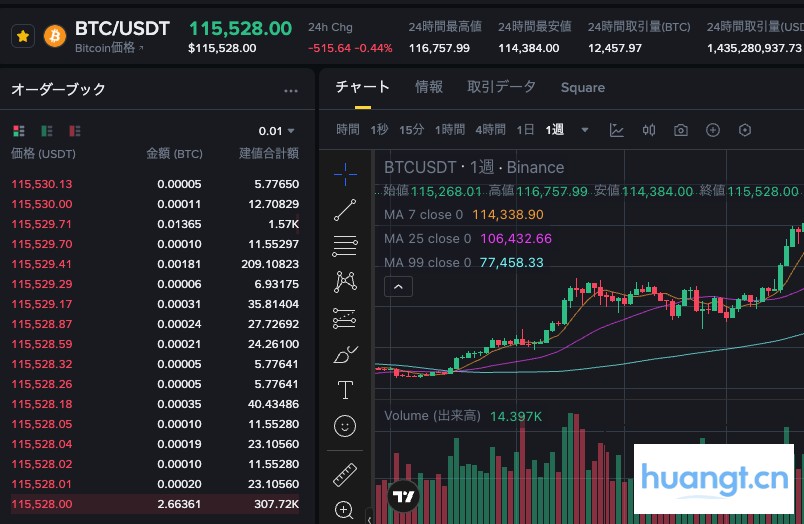Select the 4時間 interval

(490, 130)
